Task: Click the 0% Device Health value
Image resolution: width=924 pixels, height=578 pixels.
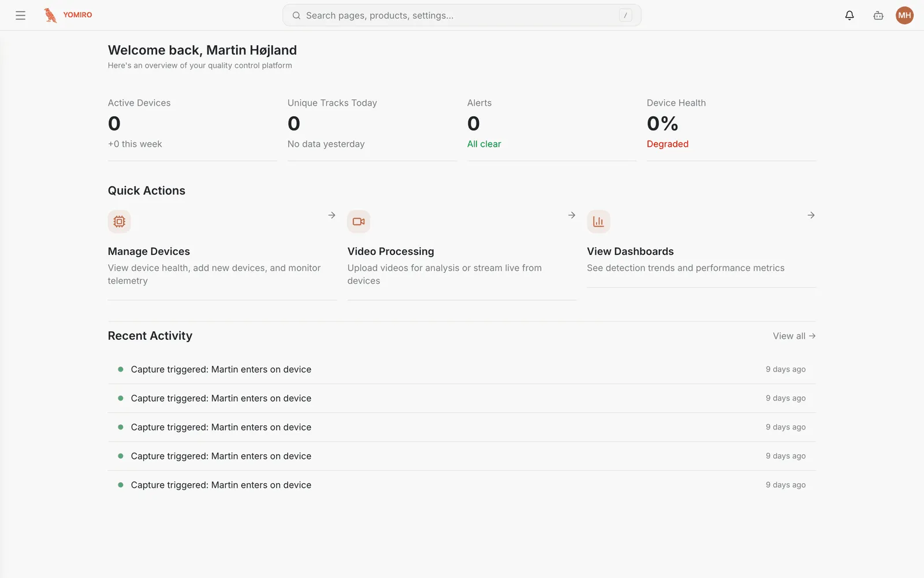Action: [x=662, y=124]
